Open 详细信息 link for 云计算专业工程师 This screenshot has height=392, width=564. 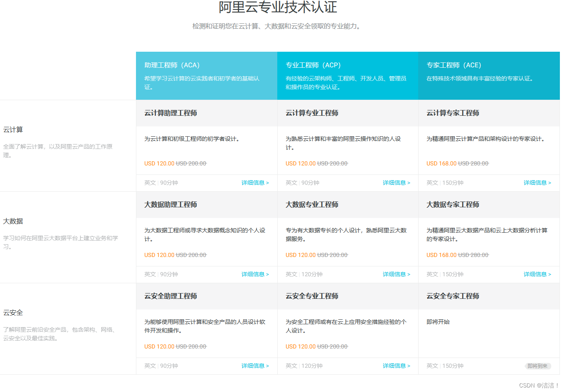tap(396, 183)
